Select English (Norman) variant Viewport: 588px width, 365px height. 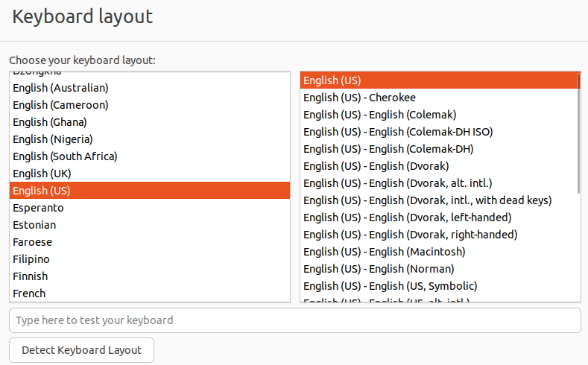[x=379, y=269]
